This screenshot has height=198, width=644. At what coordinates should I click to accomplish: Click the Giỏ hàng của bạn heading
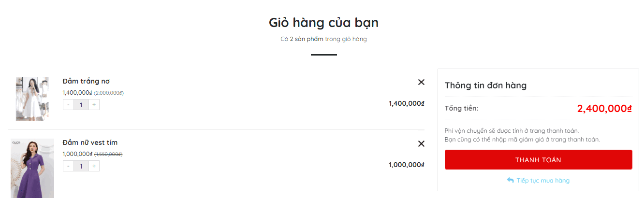[323, 23]
